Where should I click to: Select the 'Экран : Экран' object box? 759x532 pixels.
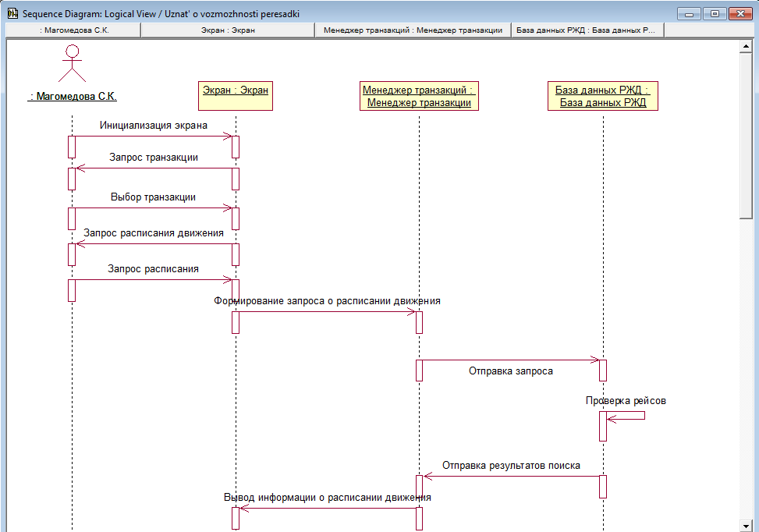pyautogui.click(x=236, y=96)
